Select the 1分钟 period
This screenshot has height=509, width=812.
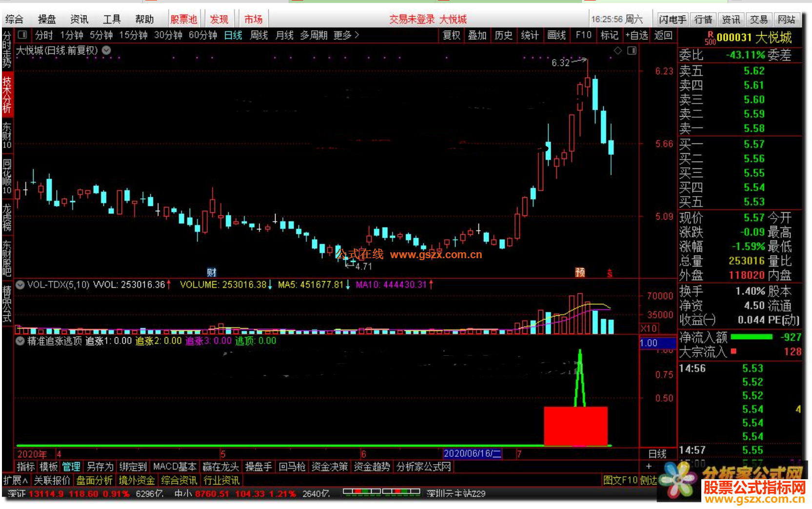tap(72, 35)
